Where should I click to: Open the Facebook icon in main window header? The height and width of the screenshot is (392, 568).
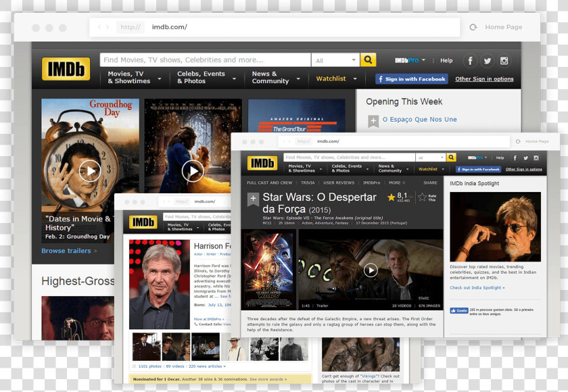point(470,60)
